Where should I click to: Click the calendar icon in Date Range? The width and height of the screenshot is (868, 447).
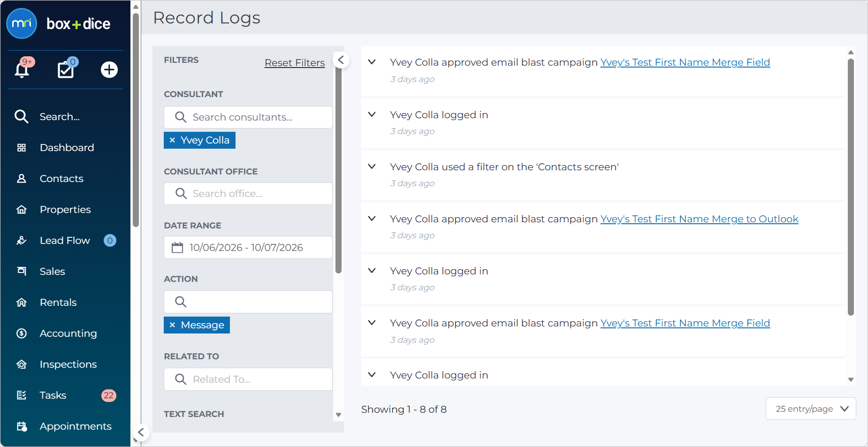tap(177, 248)
